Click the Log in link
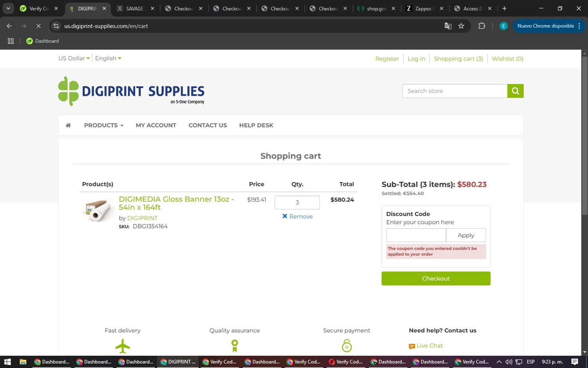 [416, 58]
